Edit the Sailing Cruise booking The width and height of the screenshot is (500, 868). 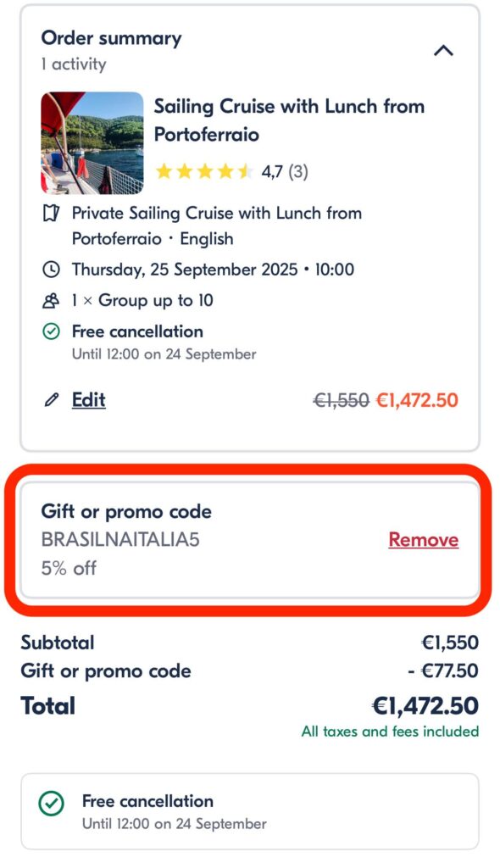(x=88, y=400)
